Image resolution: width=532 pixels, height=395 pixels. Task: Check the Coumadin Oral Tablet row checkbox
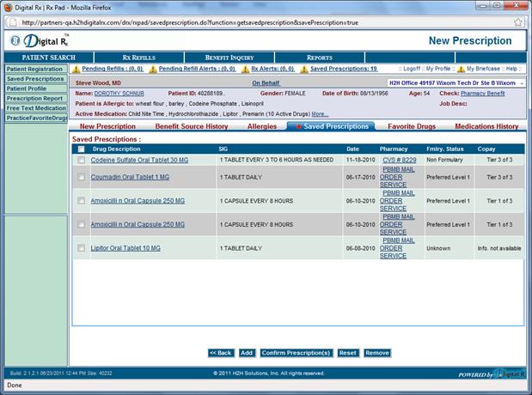81,177
